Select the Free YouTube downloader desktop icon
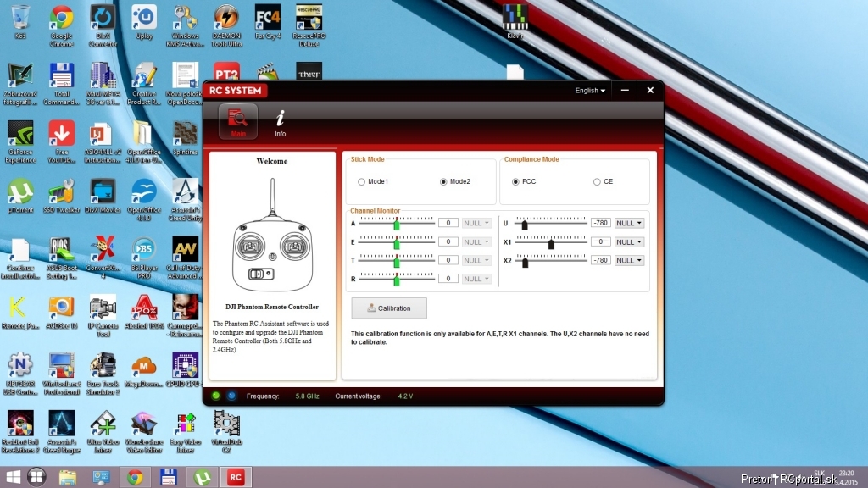 coord(61,142)
